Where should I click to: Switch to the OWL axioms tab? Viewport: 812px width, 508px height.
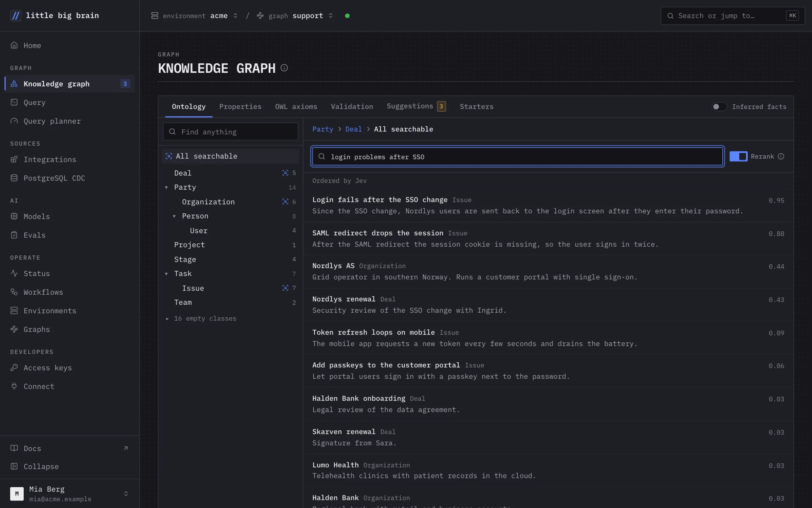[x=296, y=107]
